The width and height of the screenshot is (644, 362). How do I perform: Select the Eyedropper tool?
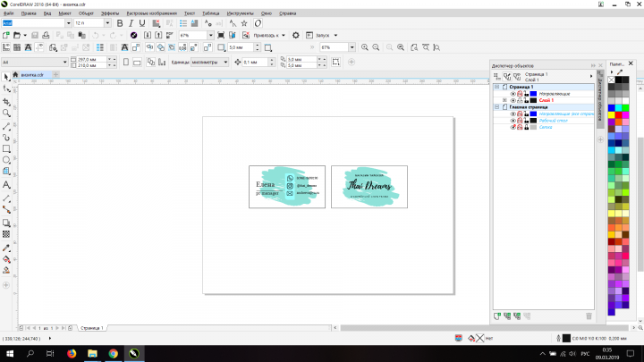[6, 248]
